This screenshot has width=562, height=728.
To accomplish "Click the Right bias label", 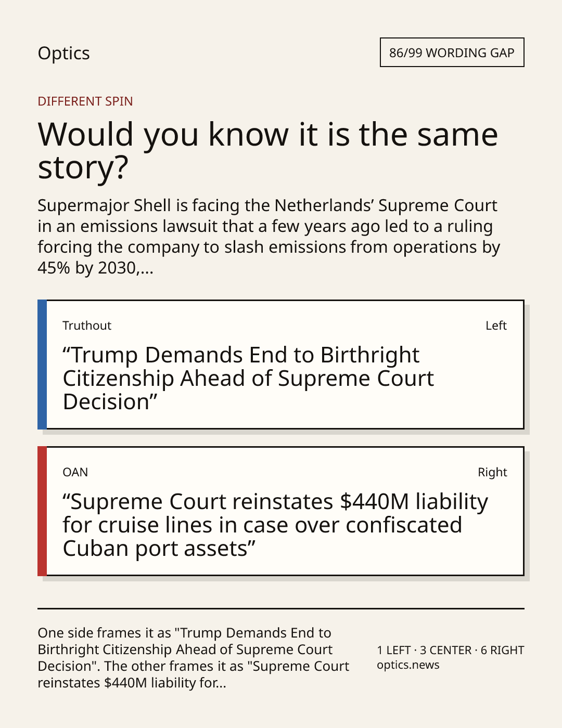I will pyautogui.click(x=492, y=472).
